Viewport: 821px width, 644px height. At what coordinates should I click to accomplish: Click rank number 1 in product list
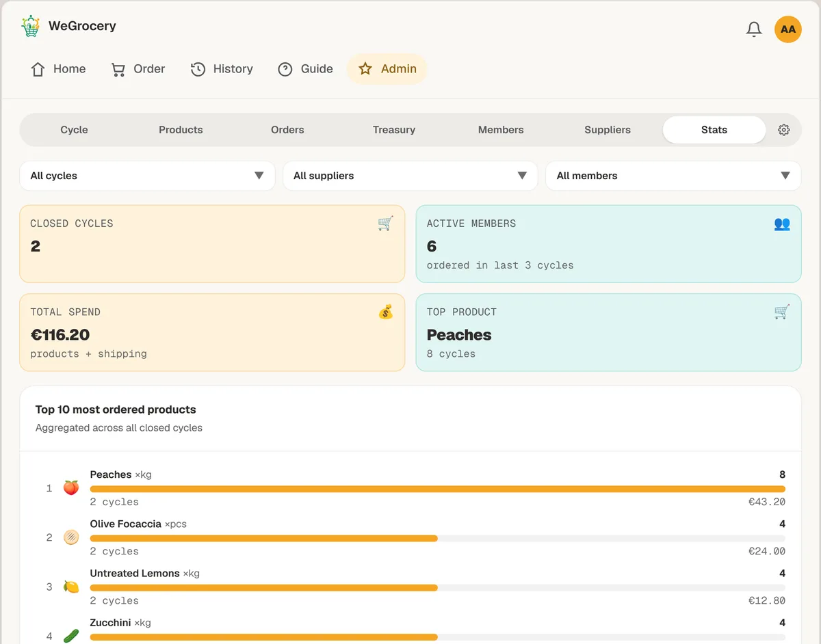(x=49, y=488)
